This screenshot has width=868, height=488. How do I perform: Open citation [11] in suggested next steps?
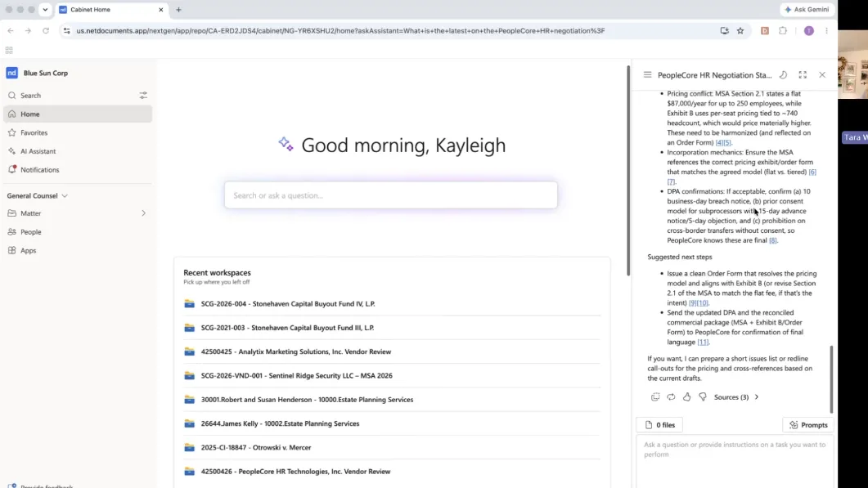coord(703,342)
